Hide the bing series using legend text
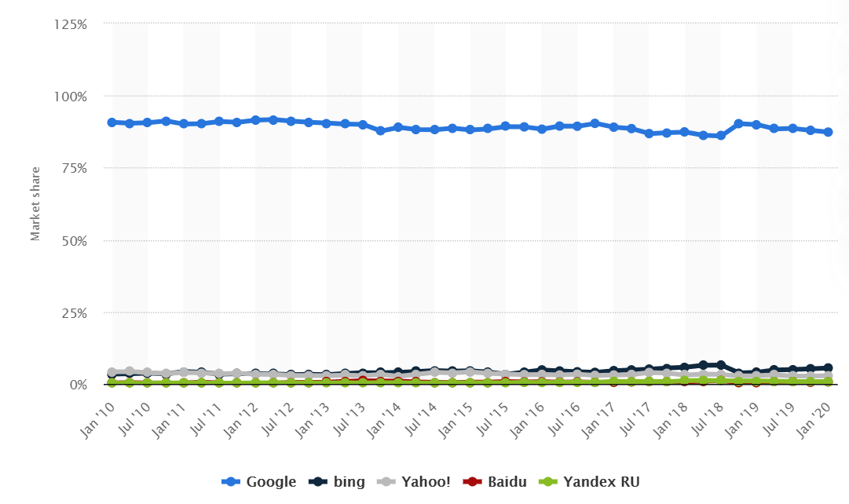 [351, 482]
